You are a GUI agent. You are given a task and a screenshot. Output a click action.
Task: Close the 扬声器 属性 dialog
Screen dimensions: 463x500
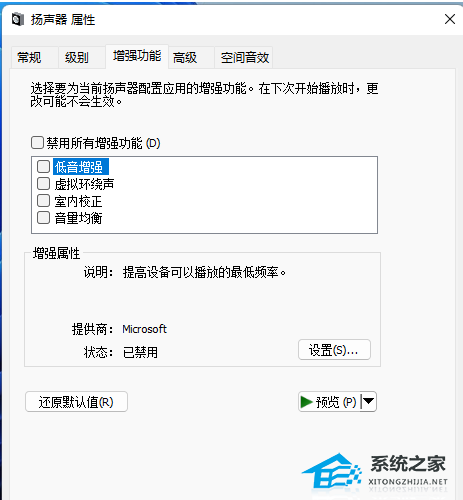[450, 19]
